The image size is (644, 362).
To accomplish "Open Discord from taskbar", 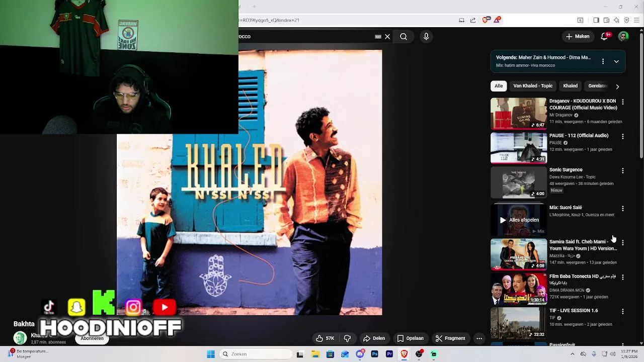I will pos(360,354).
